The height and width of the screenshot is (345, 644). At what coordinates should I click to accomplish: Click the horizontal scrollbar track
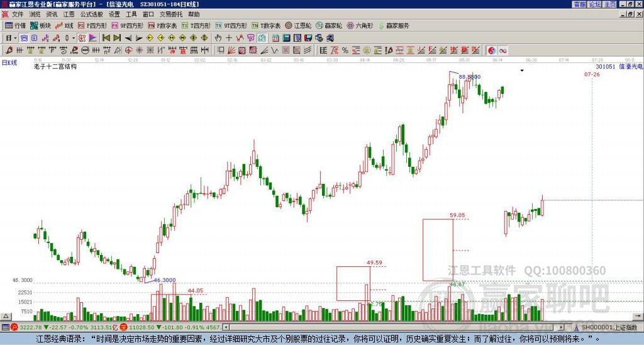pos(394,327)
